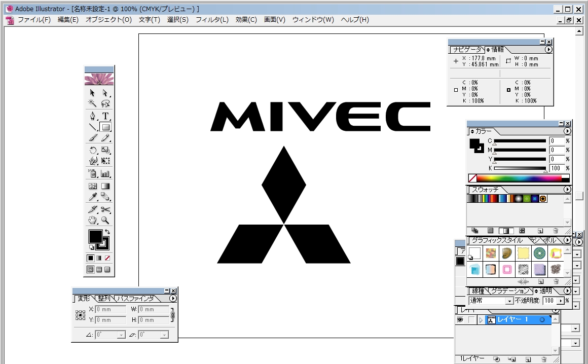Expand the レイヤー 1 disclosure triangle
588x364 pixels.
point(481,320)
